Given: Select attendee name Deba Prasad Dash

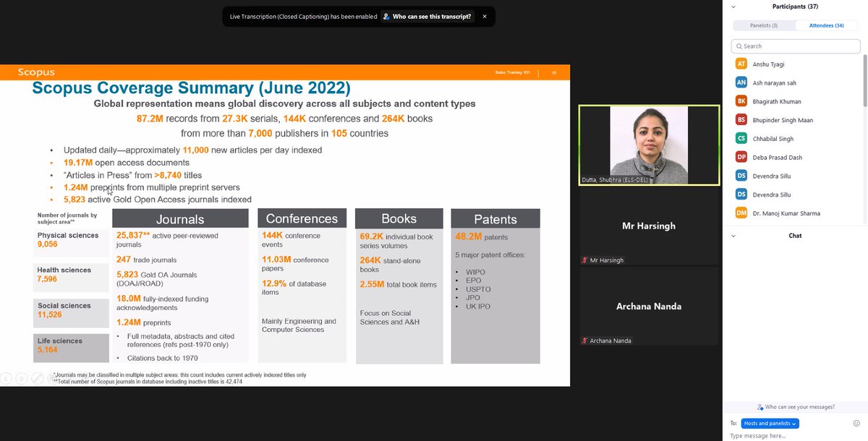Looking at the screenshot, I should coord(778,158).
